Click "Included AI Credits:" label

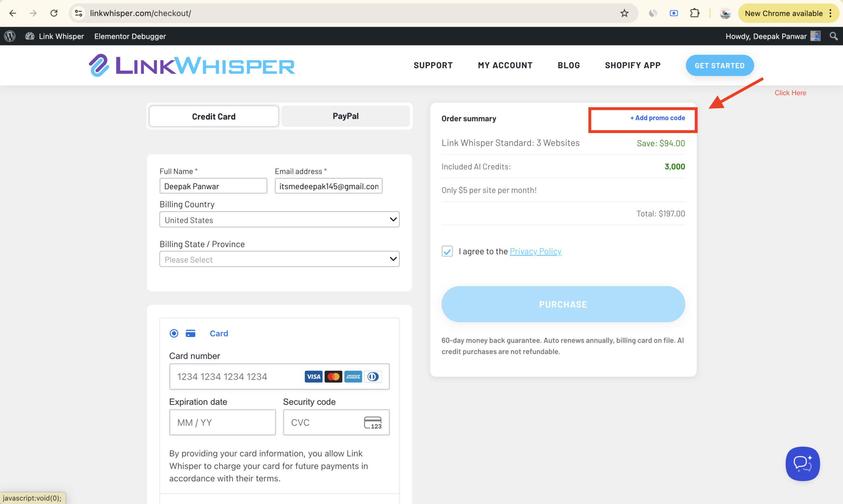(x=476, y=167)
